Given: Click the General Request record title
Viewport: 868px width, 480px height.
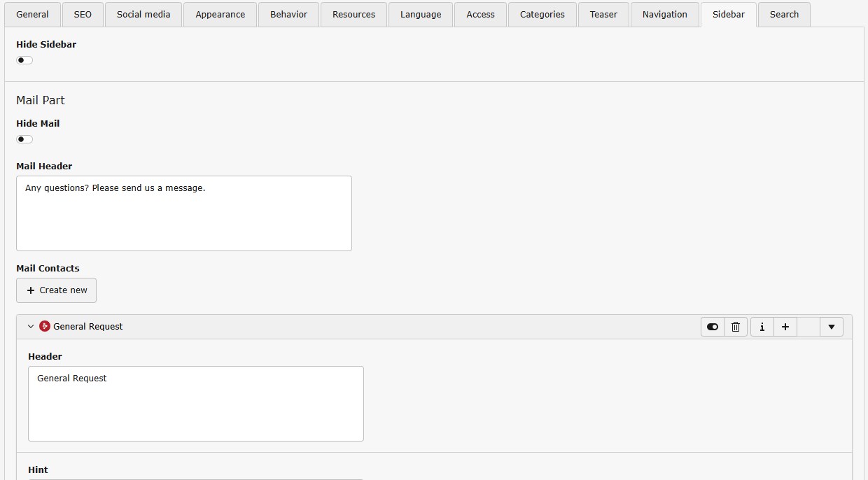Looking at the screenshot, I should click(88, 326).
